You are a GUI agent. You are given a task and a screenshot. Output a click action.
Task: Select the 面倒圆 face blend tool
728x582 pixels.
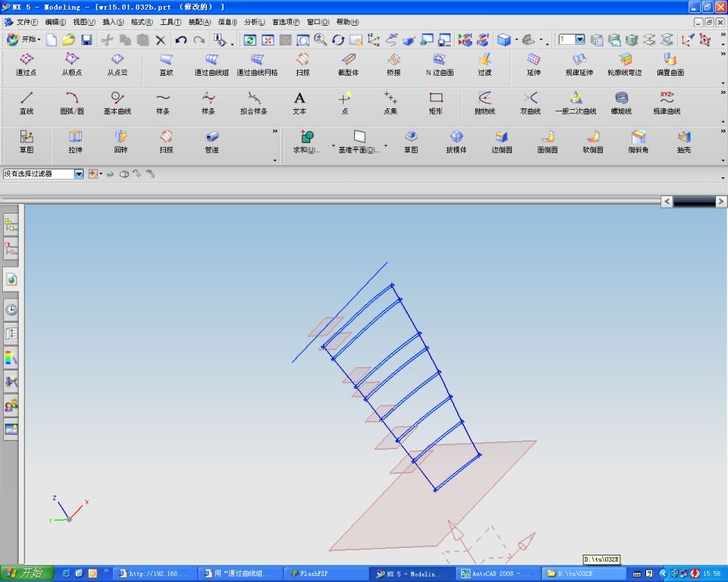click(x=548, y=142)
